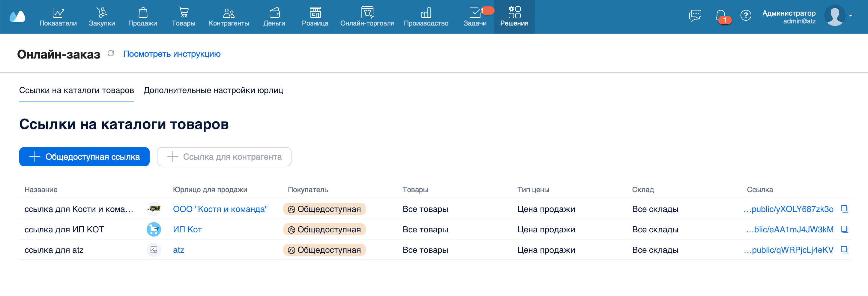This screenshot has width=868, height=296.
Task: Click the …public/yXOLY687zk3o catalog link
Action: [789, 209]
